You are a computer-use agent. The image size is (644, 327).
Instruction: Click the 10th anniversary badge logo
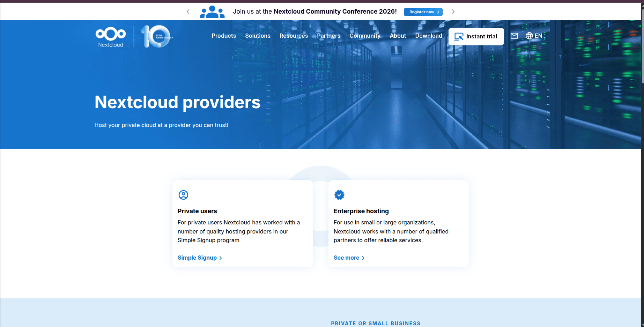click(x=157, y=36)
